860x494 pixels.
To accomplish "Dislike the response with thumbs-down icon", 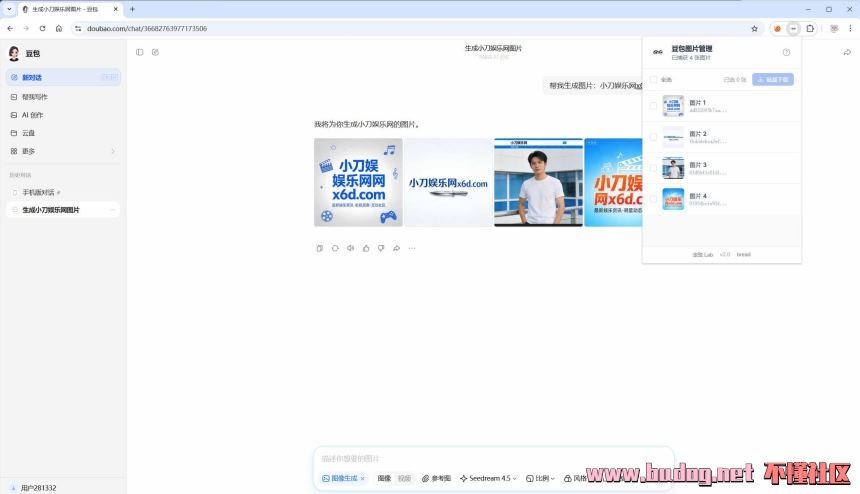I will [381, 248].
